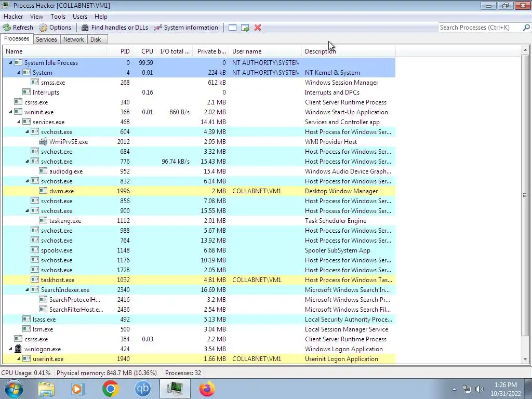Click the WmiPrvSE.exe process icon
The width and height of the screenshot is (532, 399).
pos(43,141)
